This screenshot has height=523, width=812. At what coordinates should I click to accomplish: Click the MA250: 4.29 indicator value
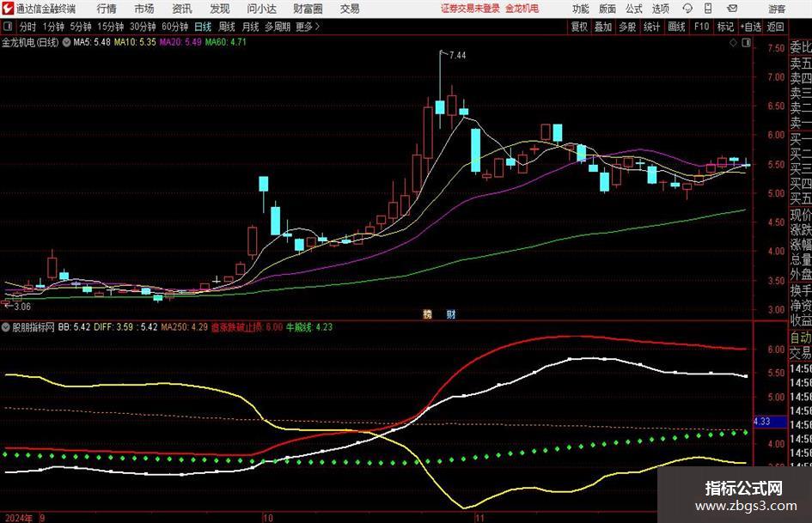click(185, 327)
